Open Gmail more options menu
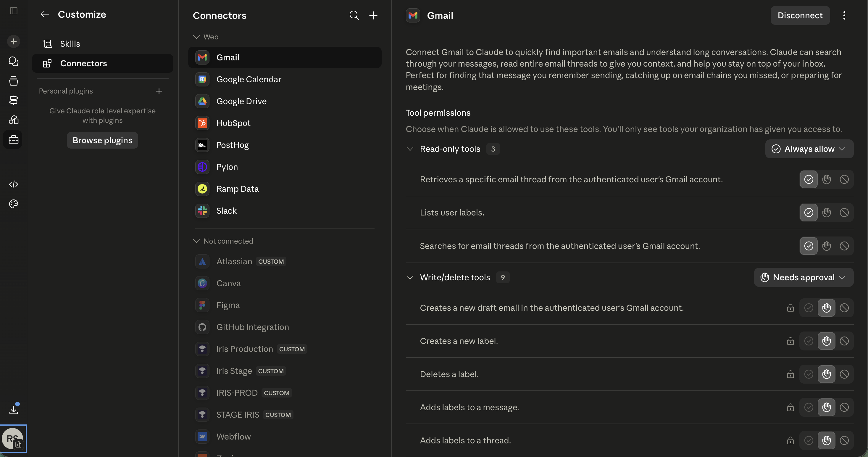 [x=844, y=15]
